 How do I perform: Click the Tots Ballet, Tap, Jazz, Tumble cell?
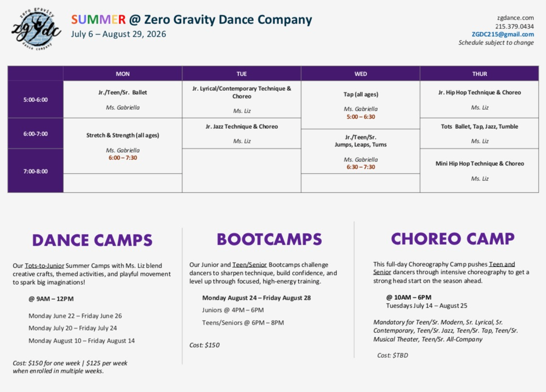tap(480, 133)
